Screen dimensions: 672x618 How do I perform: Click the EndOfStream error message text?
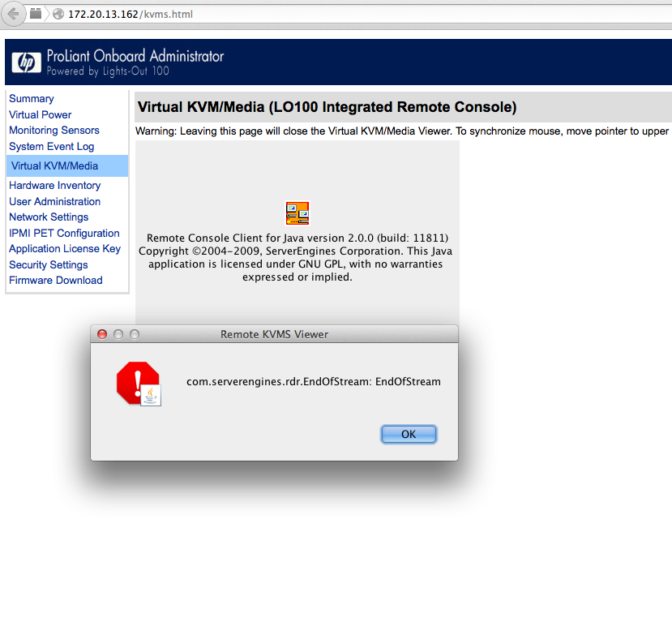pyautogui.click(x=313, y=382)
